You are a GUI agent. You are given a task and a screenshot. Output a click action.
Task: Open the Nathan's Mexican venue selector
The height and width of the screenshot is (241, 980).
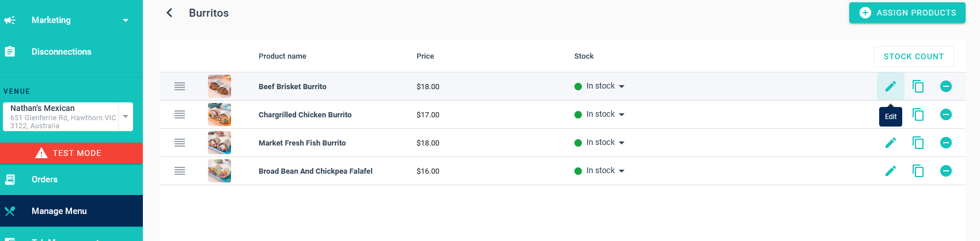pos(68,117)
